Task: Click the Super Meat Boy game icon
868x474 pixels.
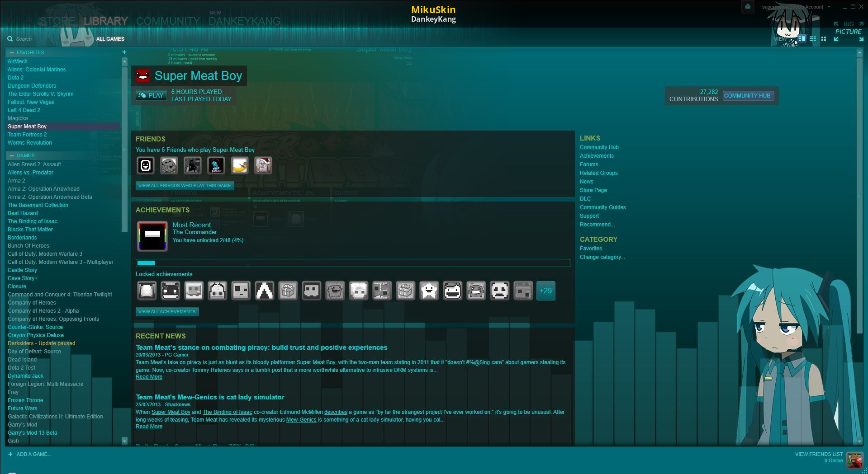Action: (x=143, y=75)
